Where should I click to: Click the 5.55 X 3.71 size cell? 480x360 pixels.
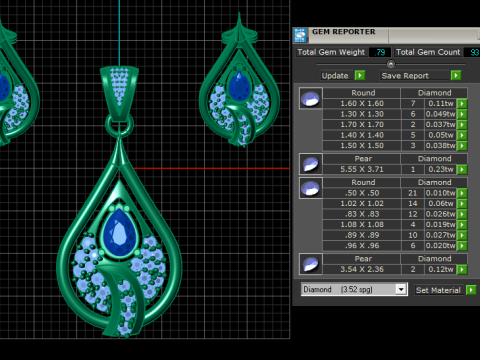(362, 169)
